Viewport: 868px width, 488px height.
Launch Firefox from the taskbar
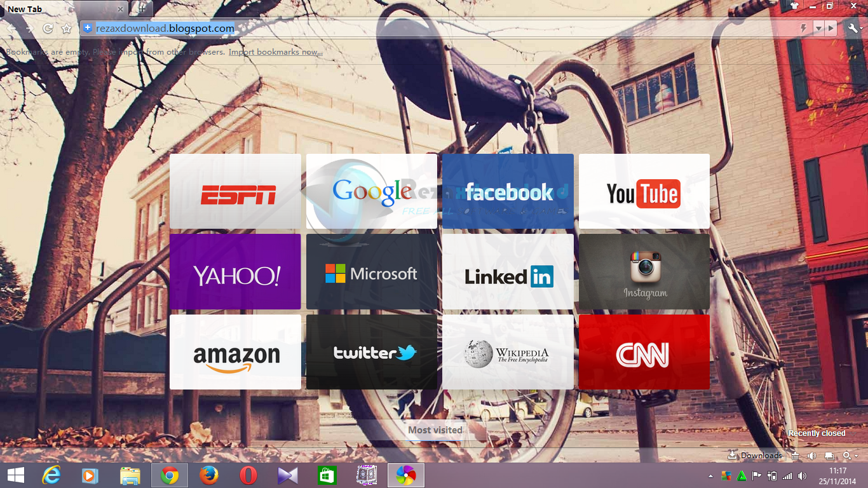tap(208, 475)
